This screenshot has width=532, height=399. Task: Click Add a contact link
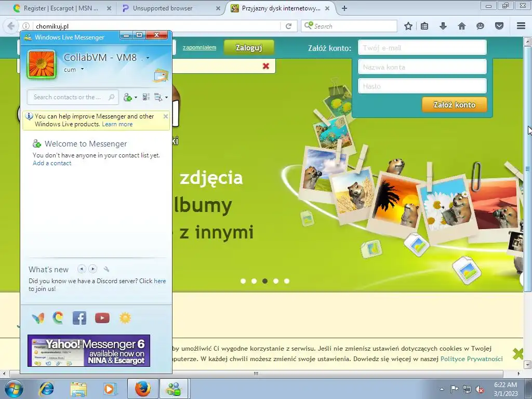pos(52,163)
